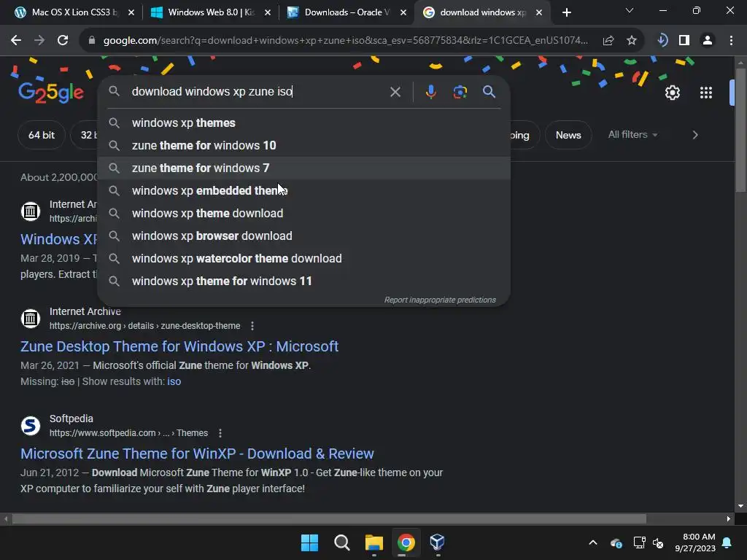Open the muted volume tray icon
The width and height of the screenshot is (747, 560).
point(659,542)
